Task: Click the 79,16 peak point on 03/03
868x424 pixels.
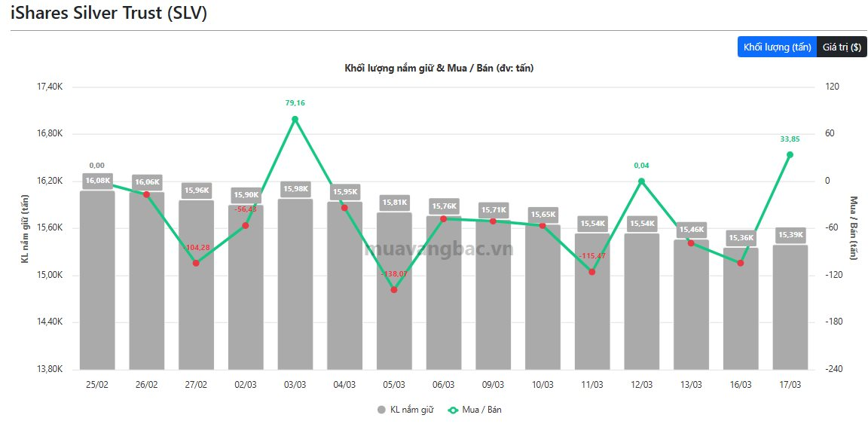Action: [x=295, y=119]
